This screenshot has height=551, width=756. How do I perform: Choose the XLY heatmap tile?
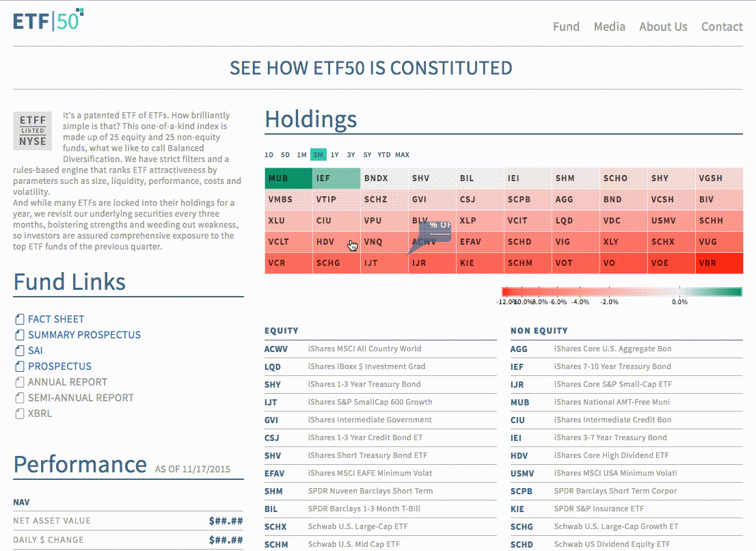(x=623, y=242)
